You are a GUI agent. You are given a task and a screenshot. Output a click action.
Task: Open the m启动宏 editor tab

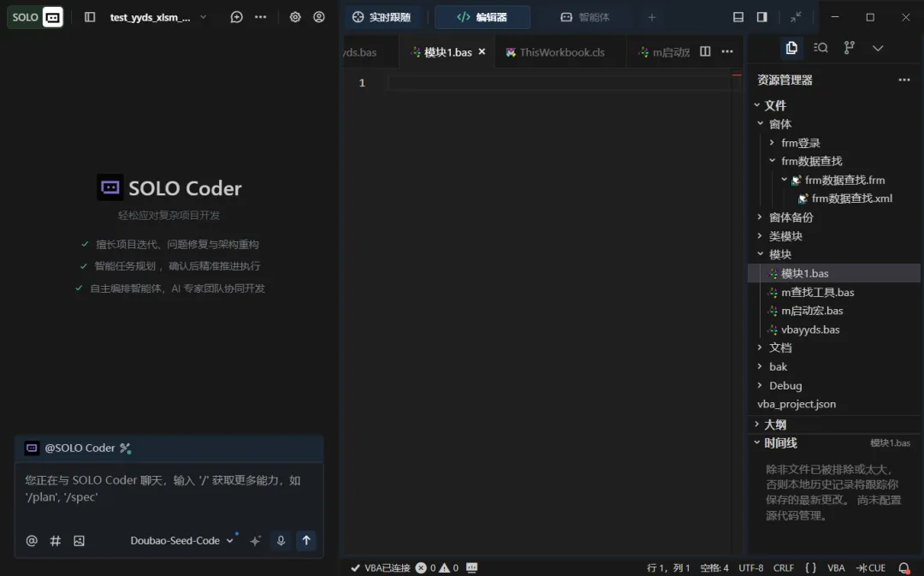coord(664,52)
